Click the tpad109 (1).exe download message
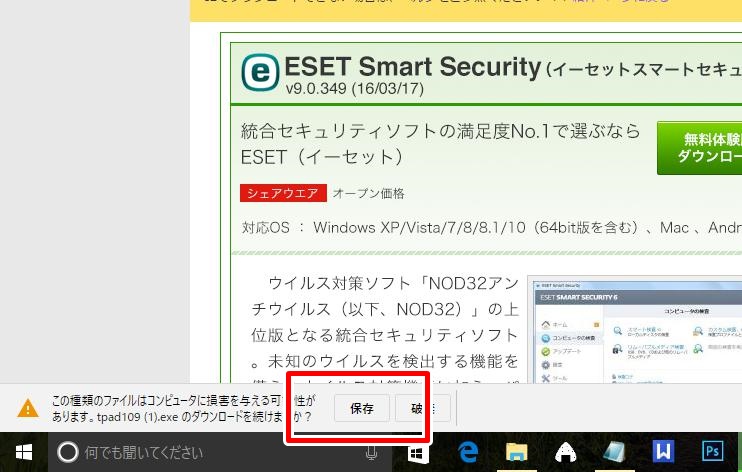The height and width of the screenshot is (472, 742). pos(184,409)
